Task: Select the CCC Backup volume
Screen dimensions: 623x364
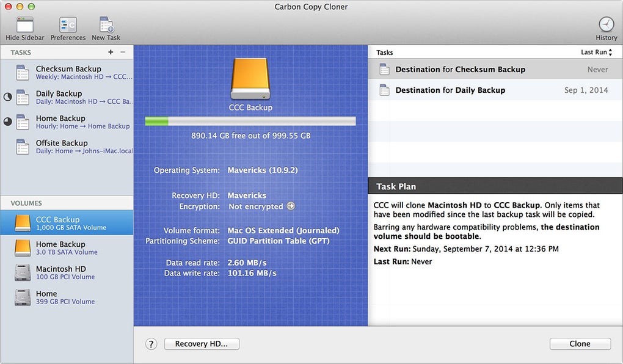Action: pyautogui.click(x=67, y=223)
